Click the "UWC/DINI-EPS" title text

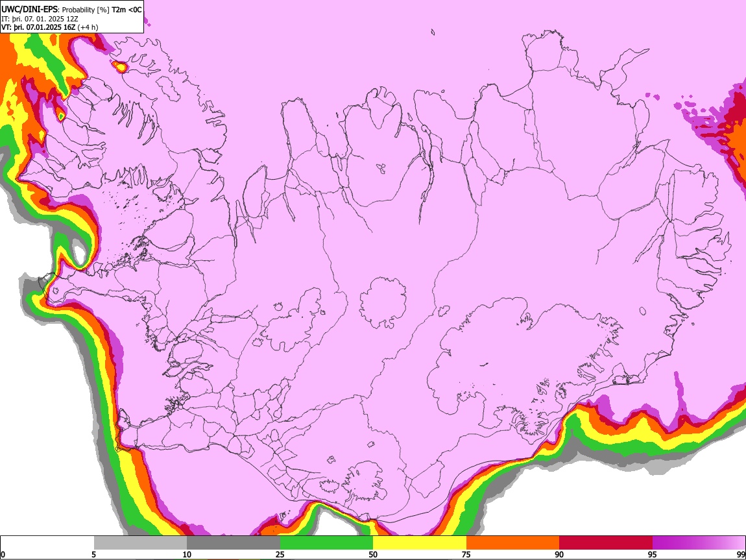coord(29,10)
